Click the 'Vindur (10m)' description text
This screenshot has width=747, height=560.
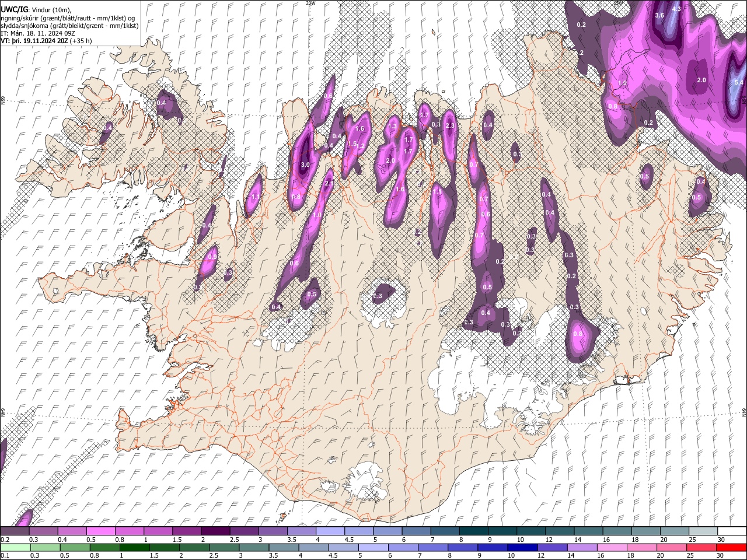[51, 10]
